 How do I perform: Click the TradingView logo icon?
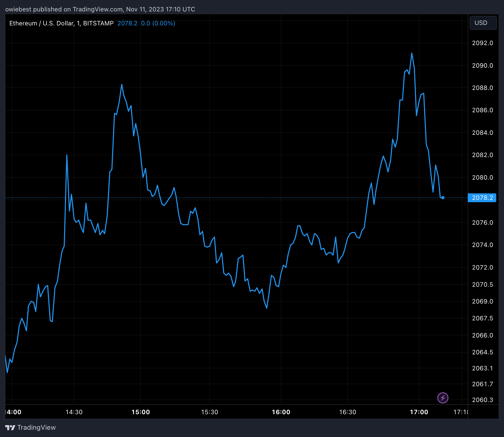pos(10,427)
